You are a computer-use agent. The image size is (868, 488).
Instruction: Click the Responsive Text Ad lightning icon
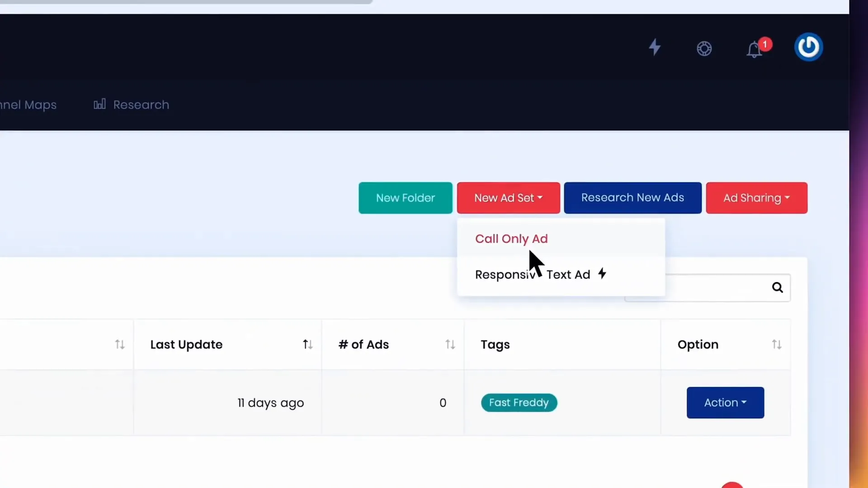(601, 273)
